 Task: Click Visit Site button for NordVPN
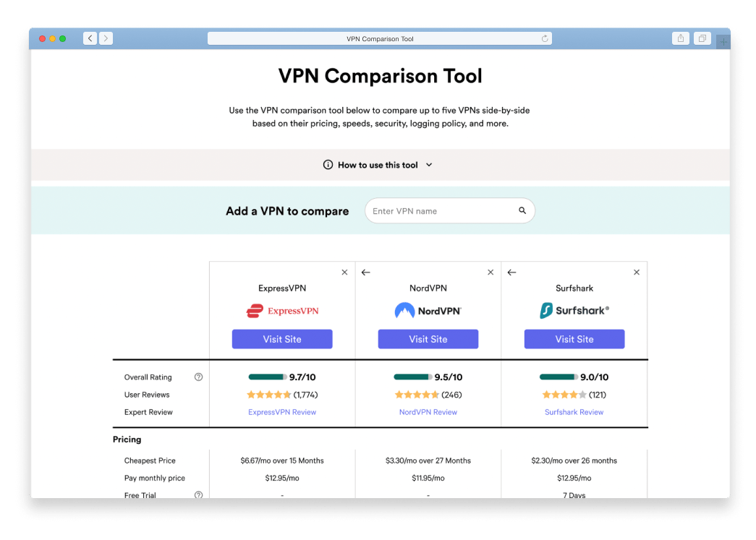[428, 339]
